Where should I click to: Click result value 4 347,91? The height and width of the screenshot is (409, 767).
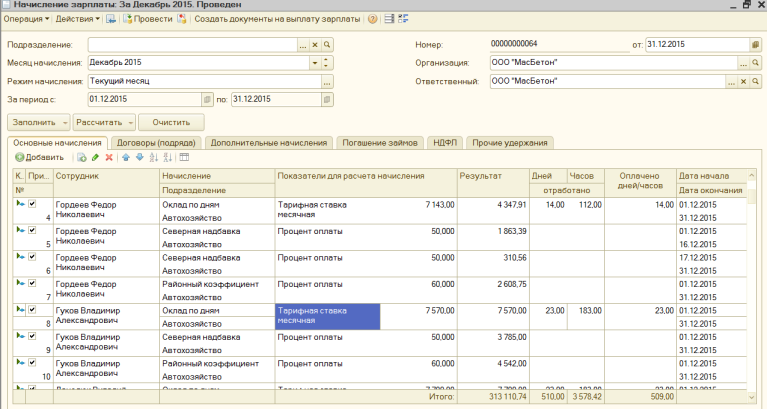click(512, 205)
